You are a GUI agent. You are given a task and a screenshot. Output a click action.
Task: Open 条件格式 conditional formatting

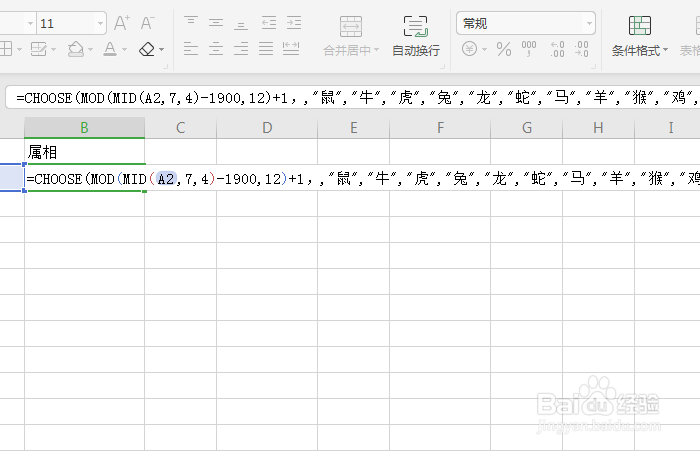[x=640, y=36]
